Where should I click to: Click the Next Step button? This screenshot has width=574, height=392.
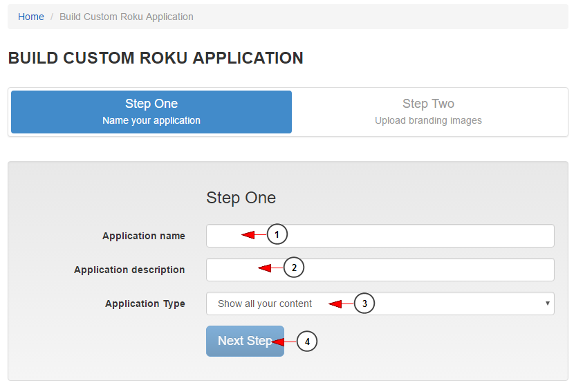pyautogui.click(x=245, y=341)
